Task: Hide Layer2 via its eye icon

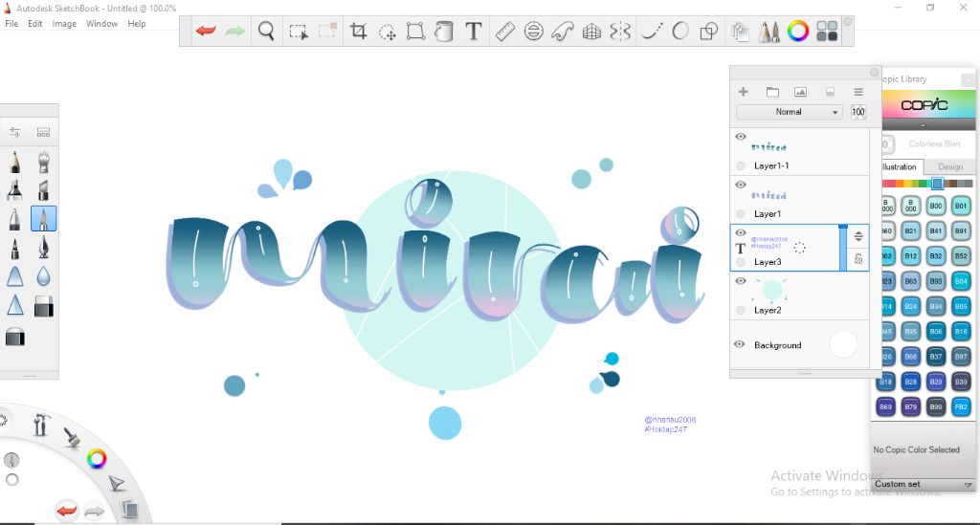Action: coord(741,281)
